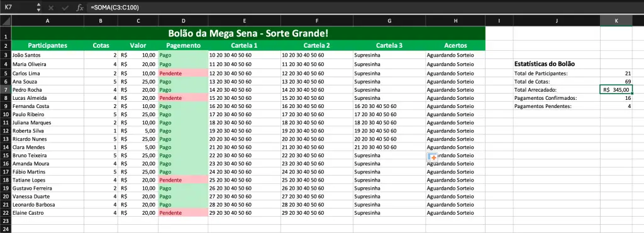This screenshot has height=233, width=644.
Task: Select Lucas Almeida's 'Pendente' payment cell
Action: click(x=183, y=97)
